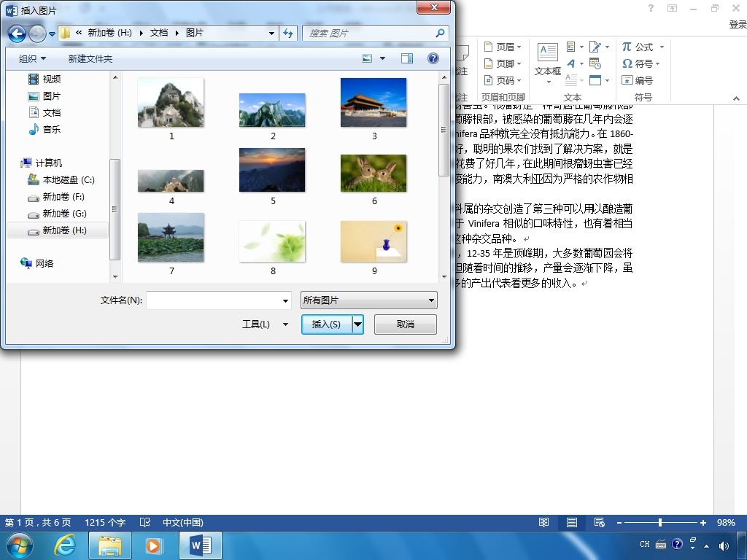Open the Quick Parts (文档部件) icon
The image size is (747, 560).
571,47
